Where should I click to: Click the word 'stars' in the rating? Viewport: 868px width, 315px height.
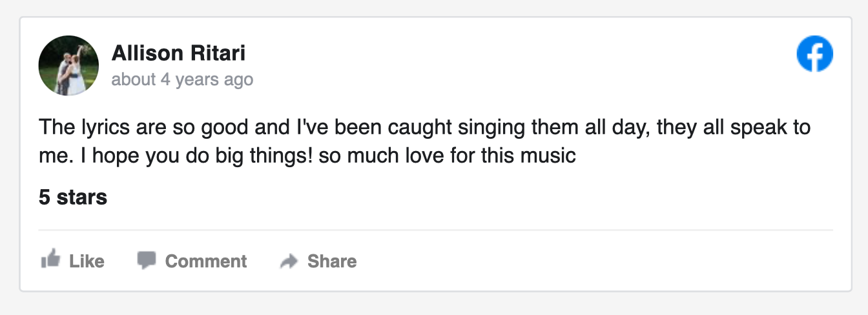(82, 198)
